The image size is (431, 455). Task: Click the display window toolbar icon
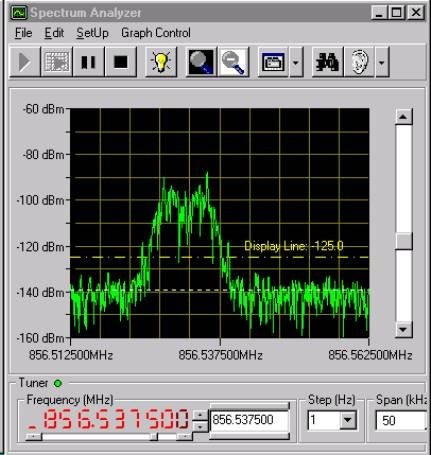click(273, 62)
